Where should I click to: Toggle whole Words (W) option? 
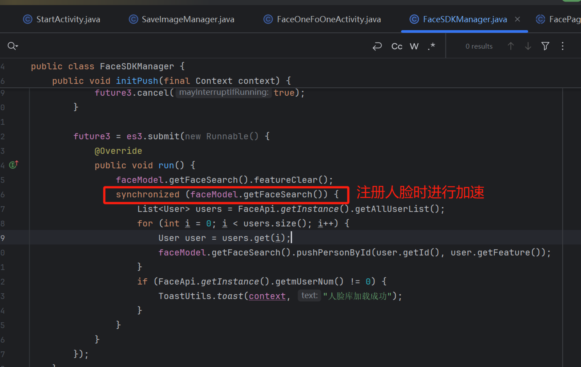click(414, 46)
